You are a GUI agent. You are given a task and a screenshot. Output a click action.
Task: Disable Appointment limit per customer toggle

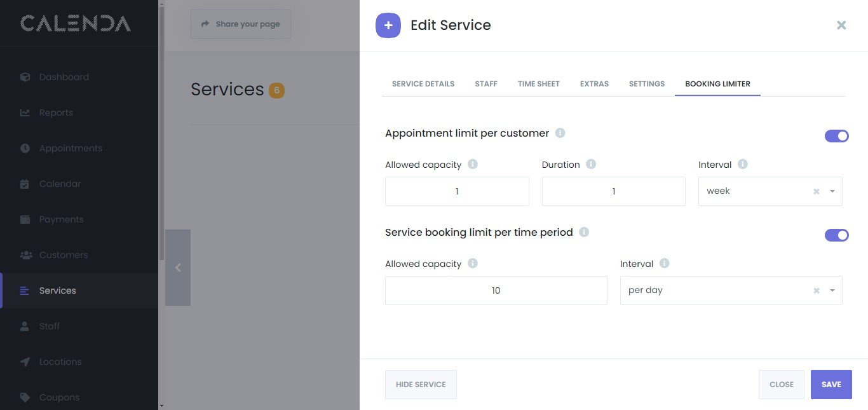click(x=836, y=136)
